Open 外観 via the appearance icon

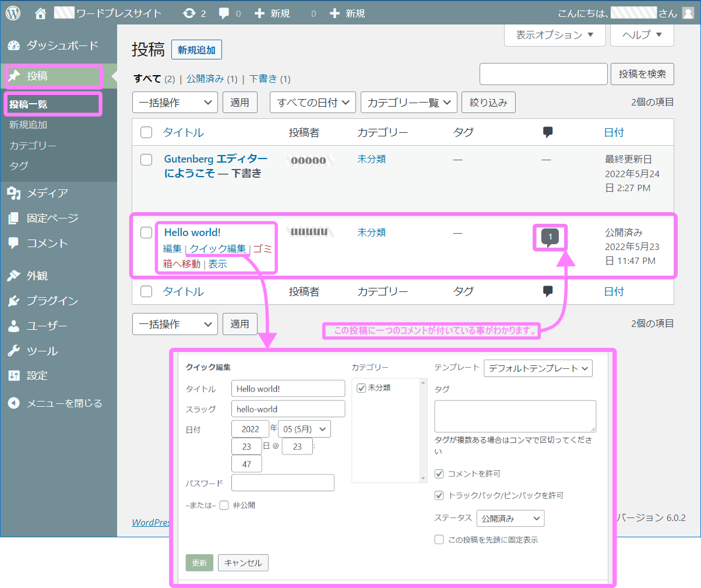pyautogui.click(x=13, y=275)
